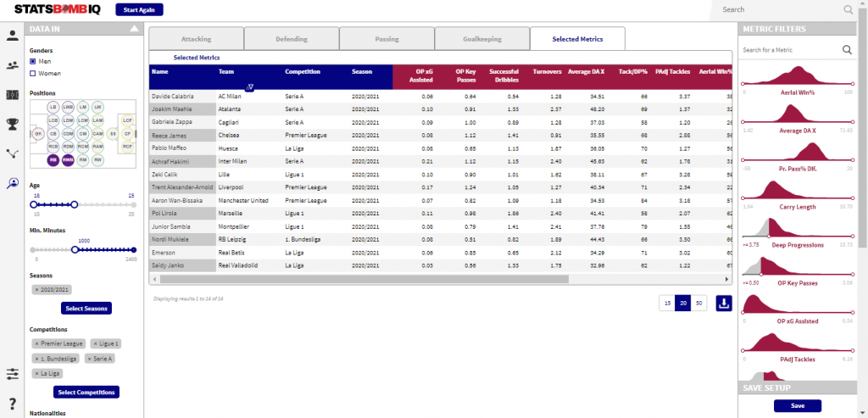Open the football pitch sidebar icon
This screenshot has width=868, height=418.
pos(12,95)
